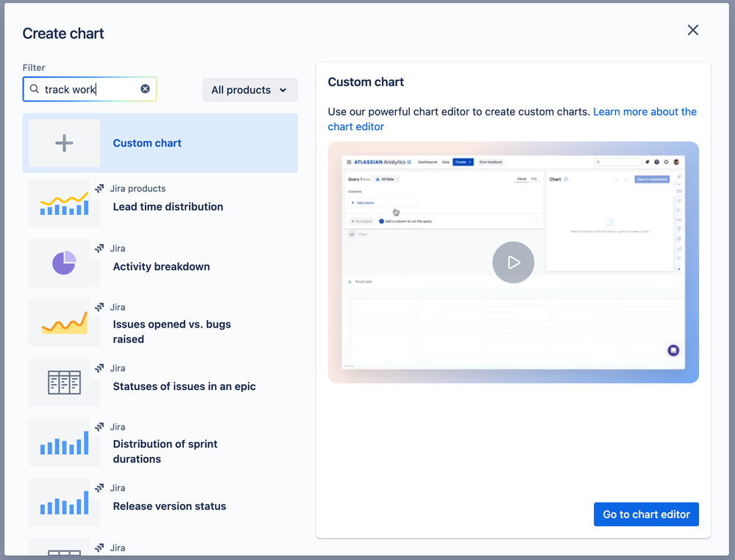Click the Jira products icon above Lead time distribution
Screen dimensions: 735x560
click(x=99, y=188)
